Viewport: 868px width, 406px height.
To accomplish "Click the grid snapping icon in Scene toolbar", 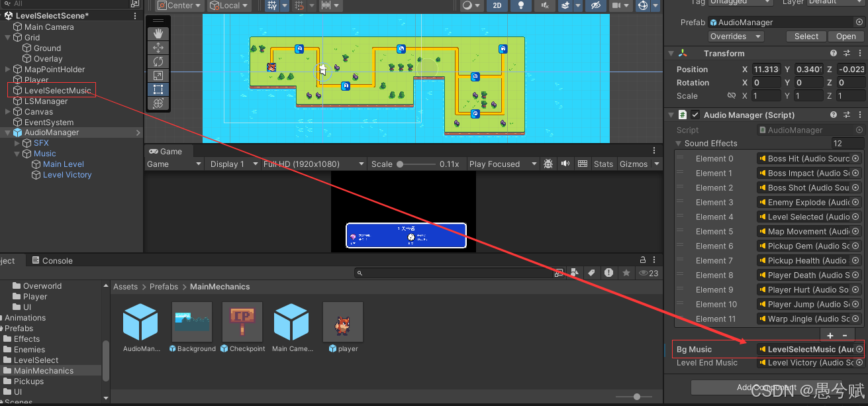I will 273,5.
